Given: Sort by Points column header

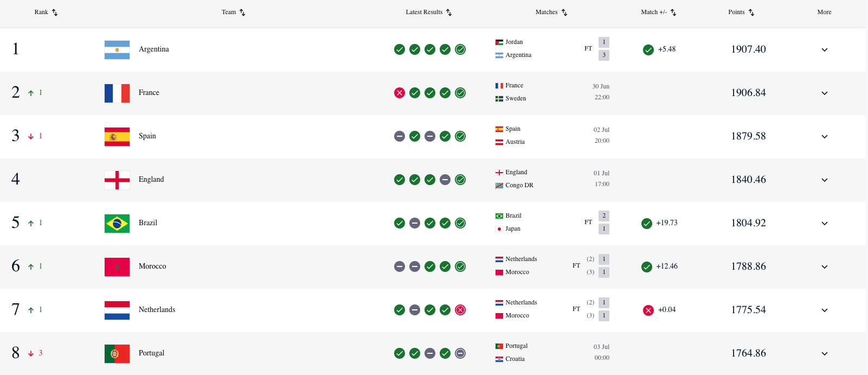Looking at the screenshot, I should click(741, 12).
